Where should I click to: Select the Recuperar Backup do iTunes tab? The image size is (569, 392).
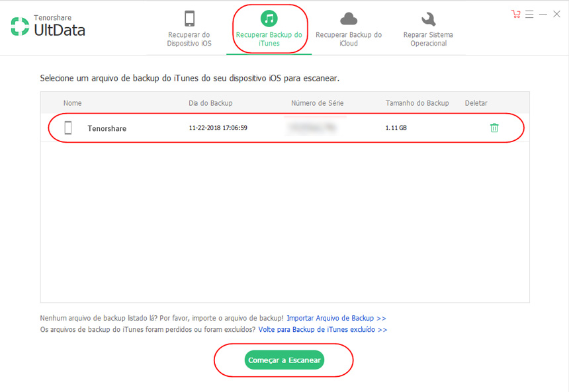(269, 28)
